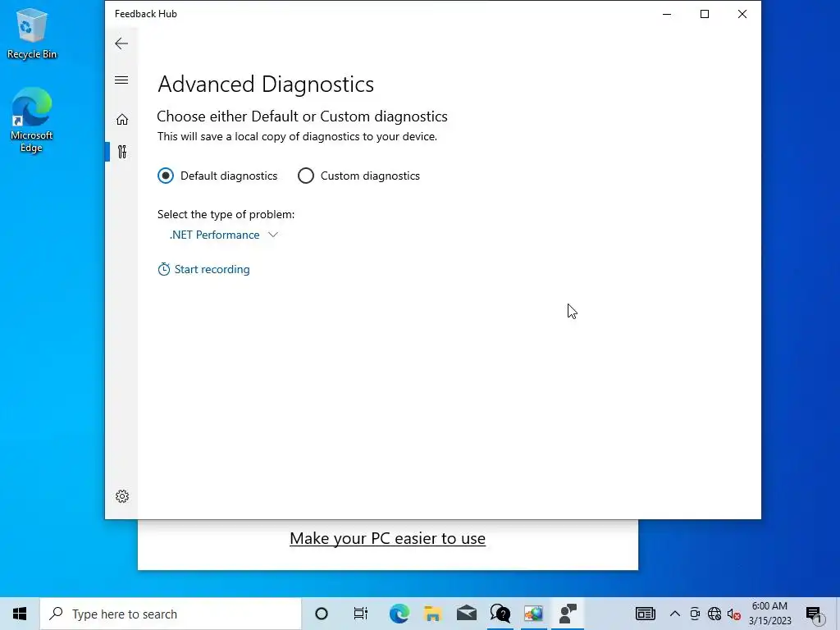Open File Explorer from the taskbar

pos(433,614)
